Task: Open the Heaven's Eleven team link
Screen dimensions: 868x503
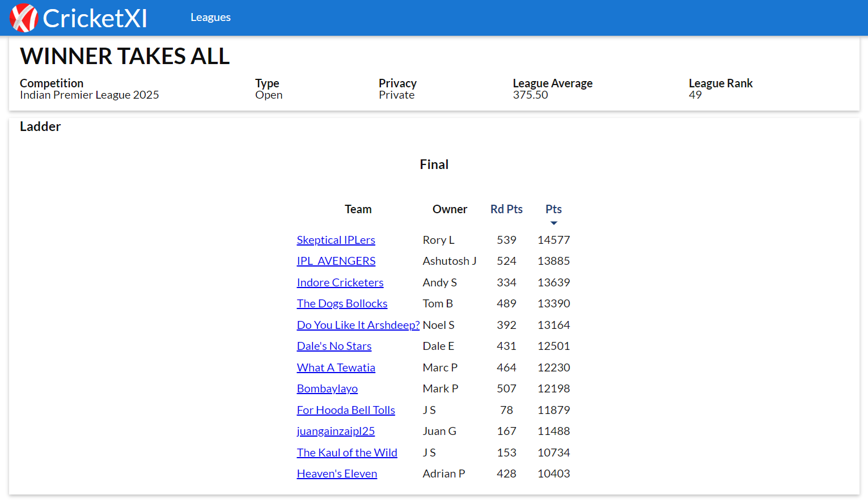Action: click(x=337, y=474)
